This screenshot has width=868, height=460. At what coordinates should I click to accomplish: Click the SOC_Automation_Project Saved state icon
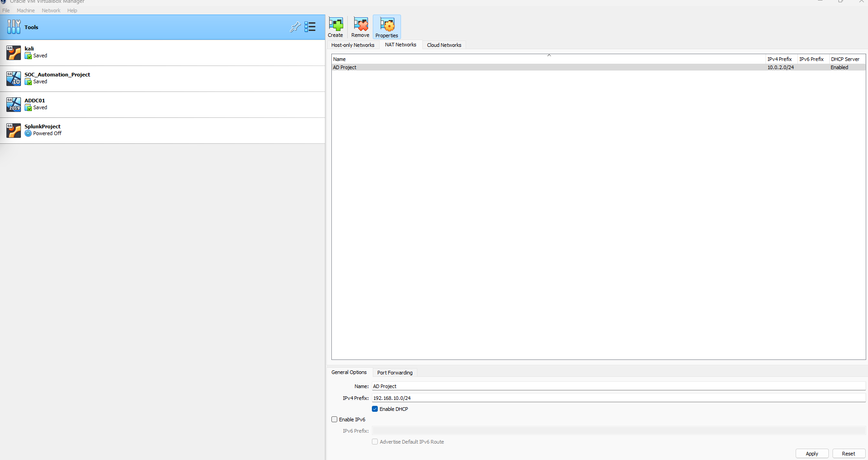click(x=28, y=82)
